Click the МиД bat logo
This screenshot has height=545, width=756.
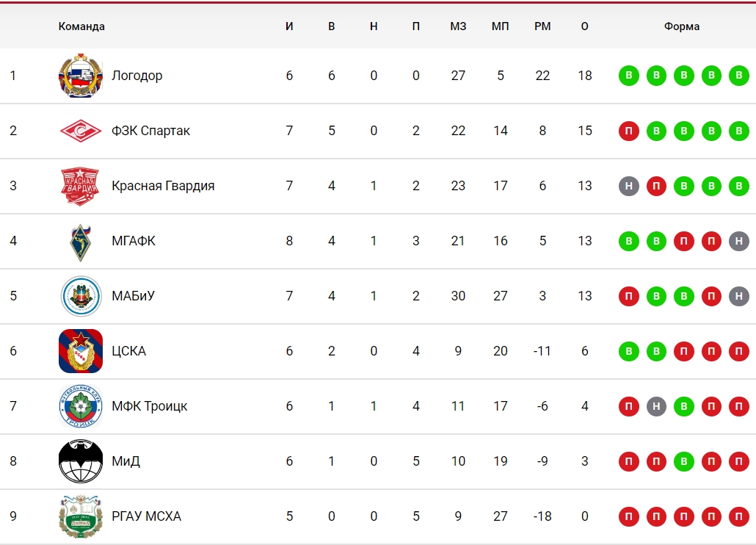pos(81,461)
